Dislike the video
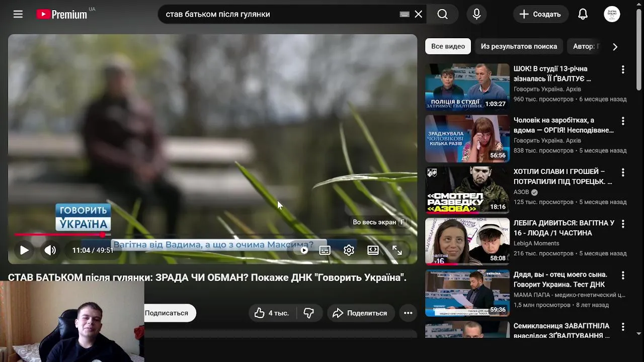The width and height of the screenshot is (644, 362). click(x=309, y=313)
